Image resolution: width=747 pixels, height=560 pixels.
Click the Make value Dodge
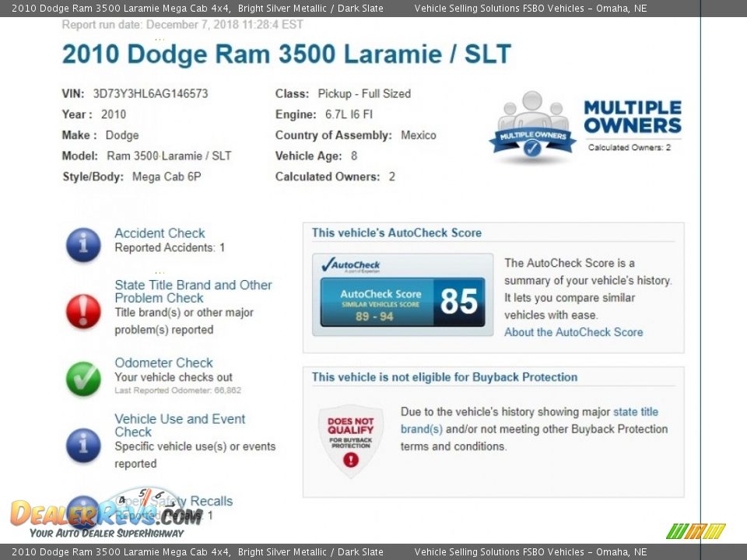click(122, 135)
